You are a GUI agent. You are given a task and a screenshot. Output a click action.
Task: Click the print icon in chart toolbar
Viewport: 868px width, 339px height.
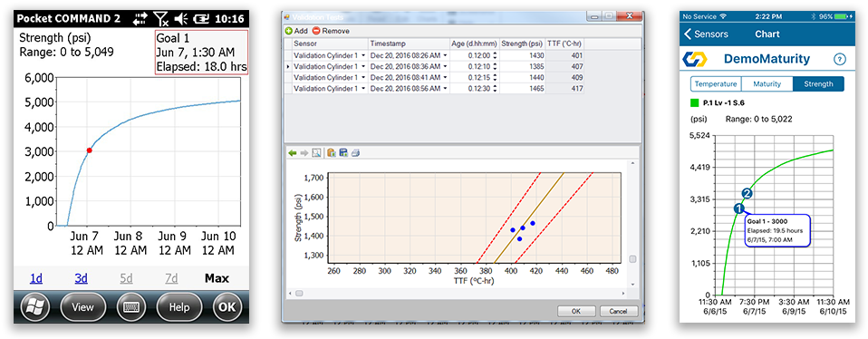pyautogui.click(x=355, y=153)
